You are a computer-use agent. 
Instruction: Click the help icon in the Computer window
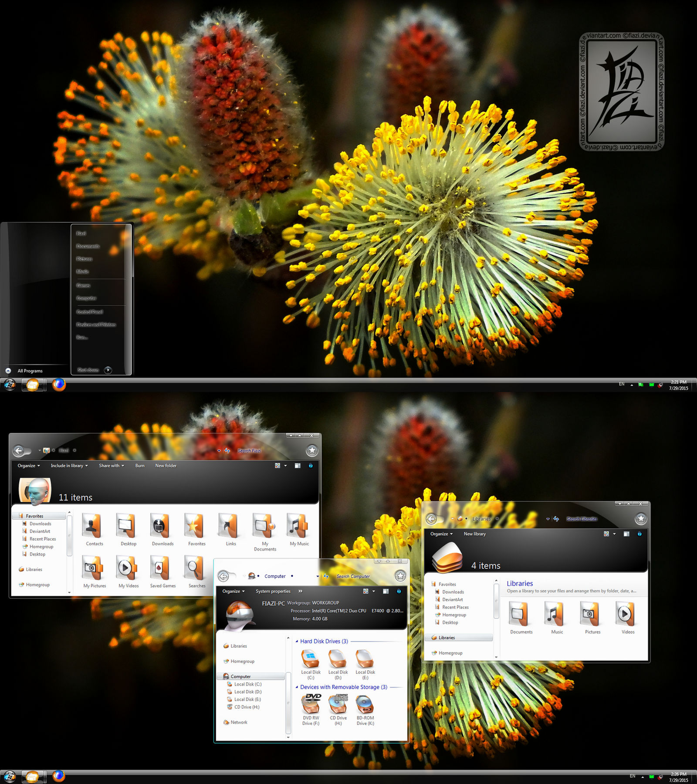coord(399,591)
